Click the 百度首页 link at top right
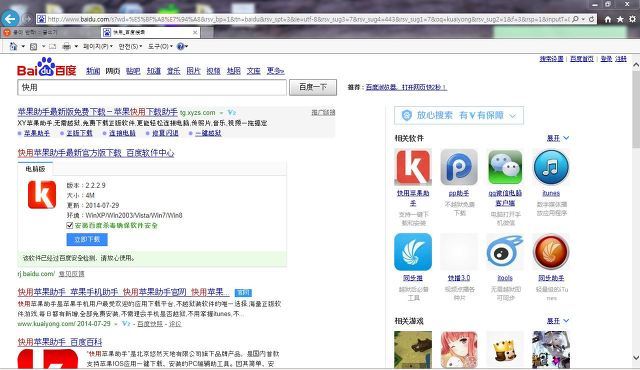This screenshot has height=370, width=640. pos(582,59)
